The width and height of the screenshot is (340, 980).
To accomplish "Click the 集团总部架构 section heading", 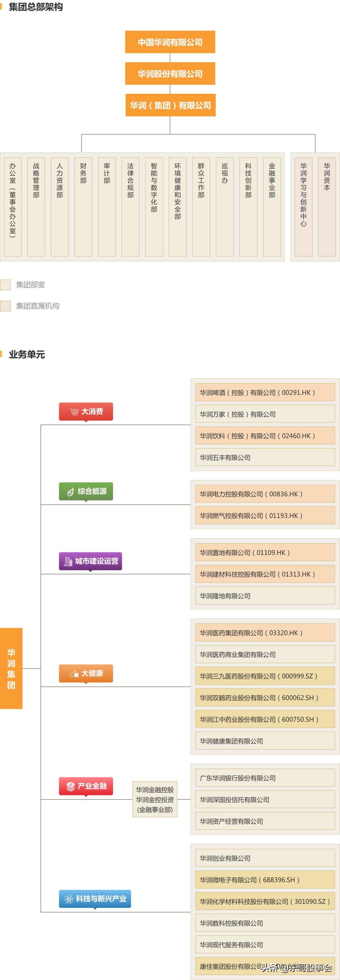I will coord(36,7).
